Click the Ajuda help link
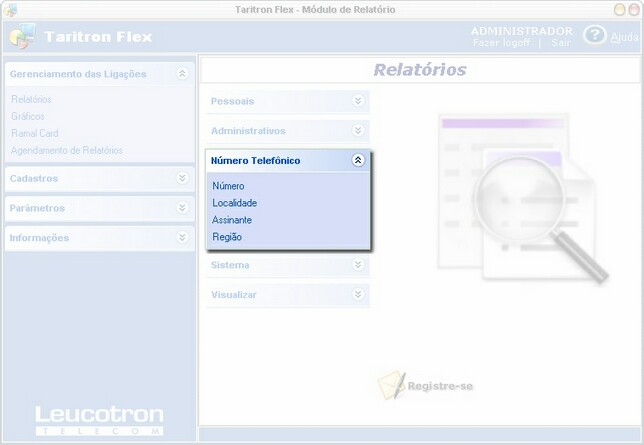 [624, 37]
